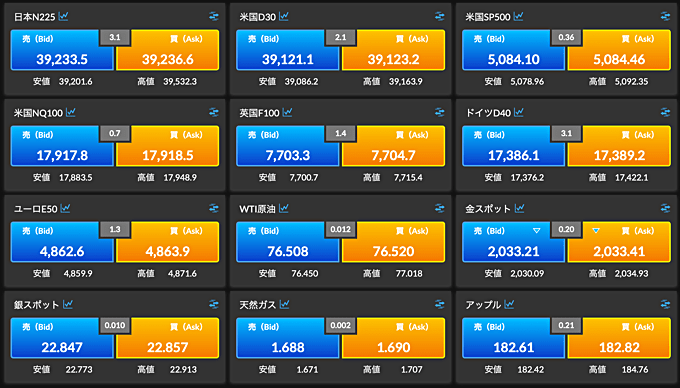Open chart icon next to 金スポット
680x388 pixels.
[519, 209]
